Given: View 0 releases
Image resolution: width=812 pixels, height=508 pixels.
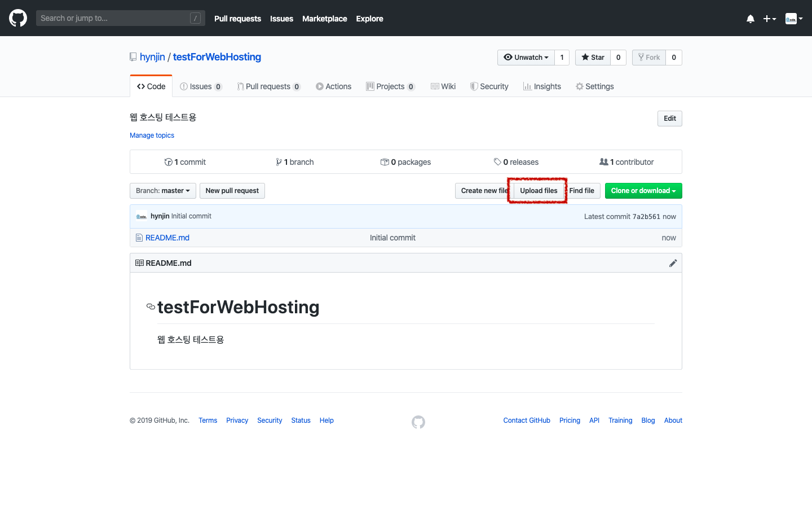Looking at the screenshot, I should (x=516, y=162).
